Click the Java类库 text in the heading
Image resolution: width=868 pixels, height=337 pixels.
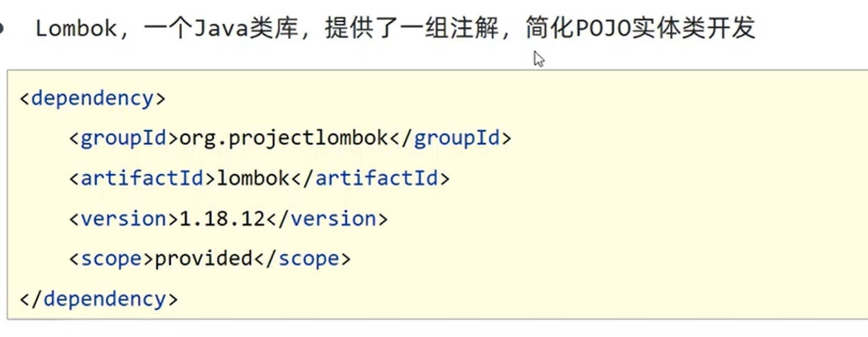[x=246, y=28]
